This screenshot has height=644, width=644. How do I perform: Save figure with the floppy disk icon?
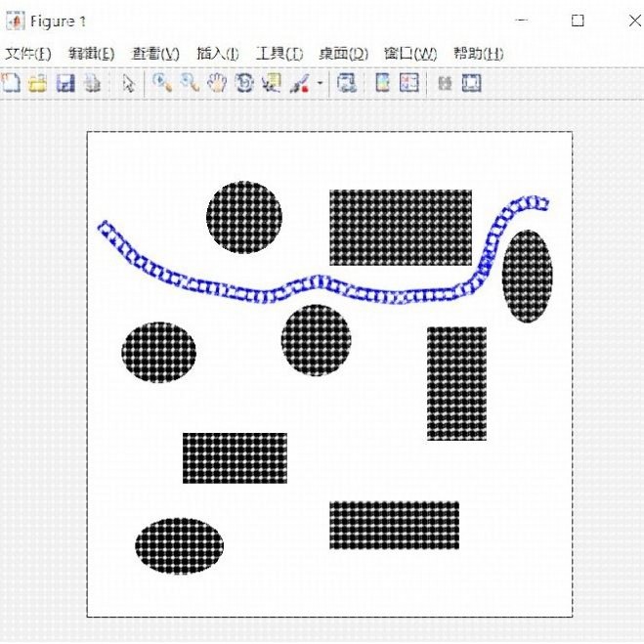point(65,83)
